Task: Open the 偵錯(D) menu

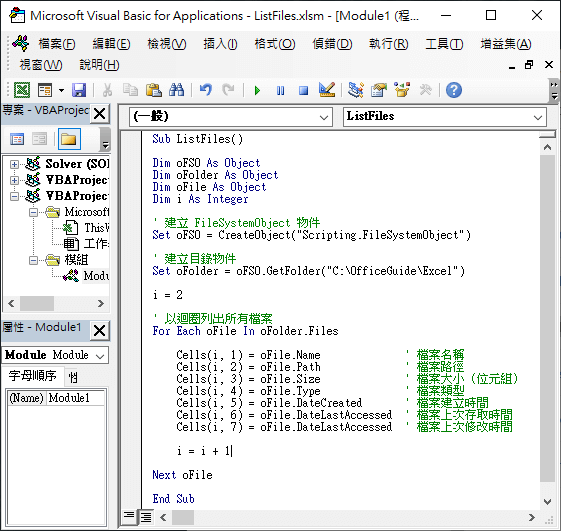Action: 332,44
